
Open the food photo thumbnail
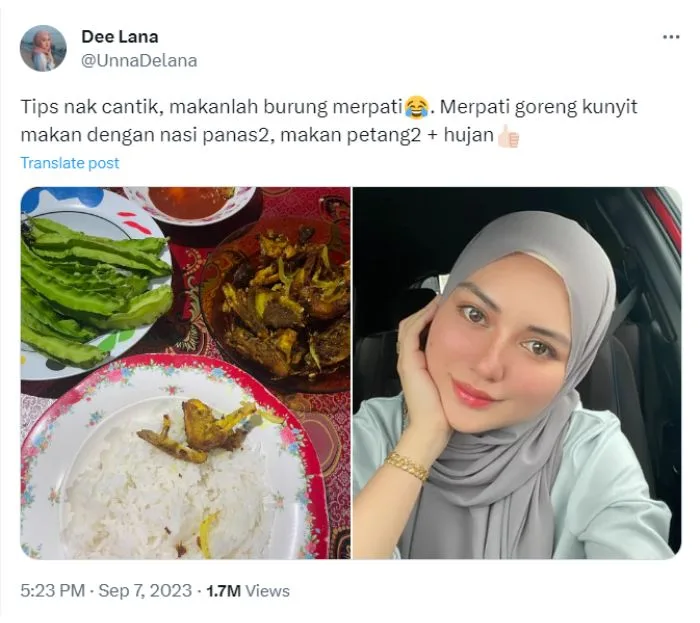186,373
